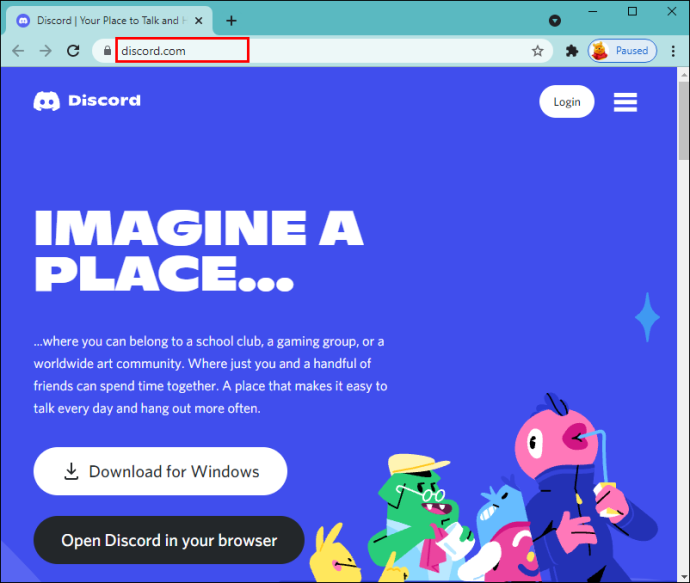This screenshot has height=583, width=690.
Task: Open the Paused profile menu
Action: coord(622,51)
